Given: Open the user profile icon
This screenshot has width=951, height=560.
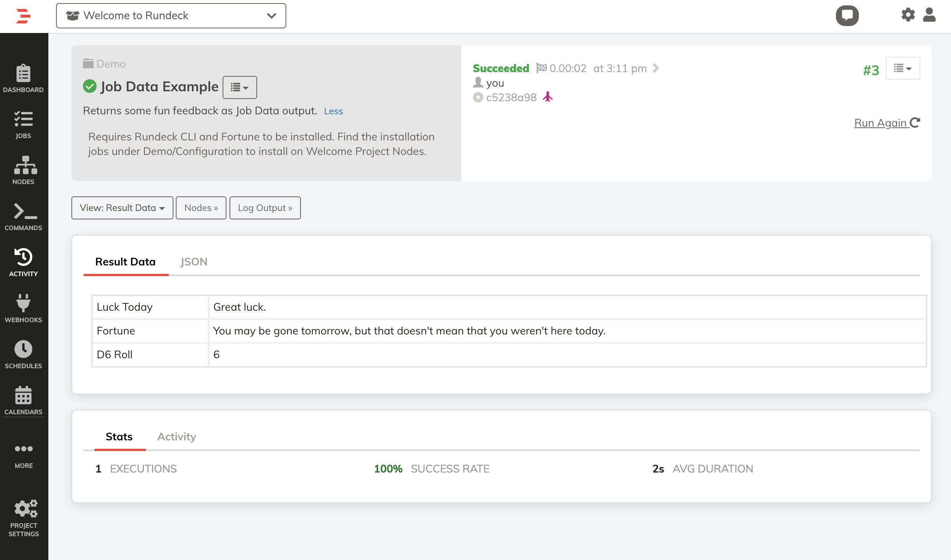Looking at the screenshot, I should 929,15.
